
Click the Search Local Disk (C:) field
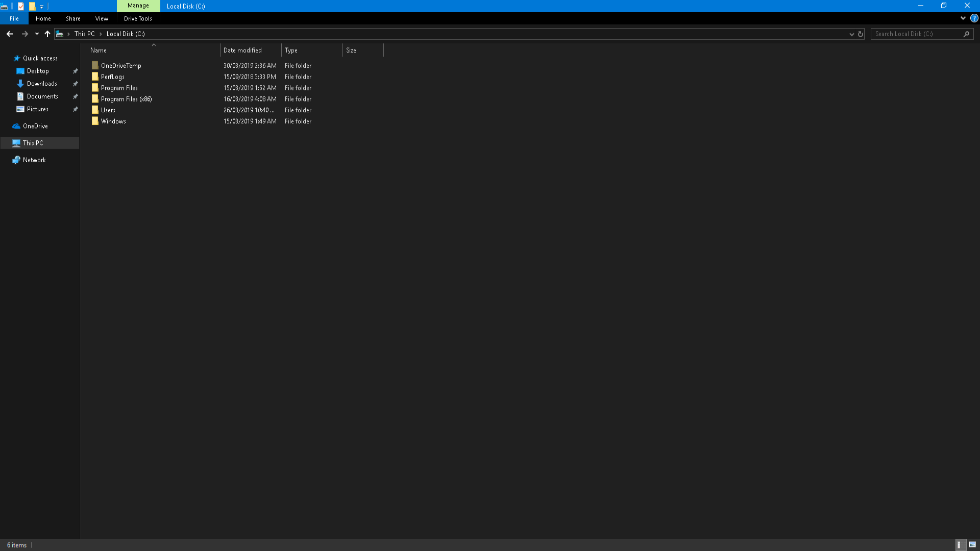coord(916,34)
